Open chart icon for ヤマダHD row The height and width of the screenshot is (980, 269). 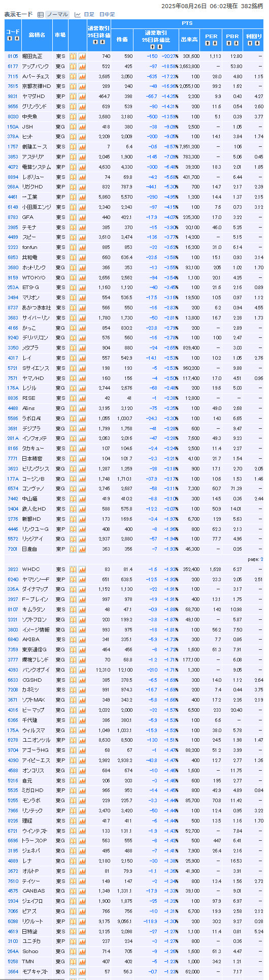[x=82, y=97]
